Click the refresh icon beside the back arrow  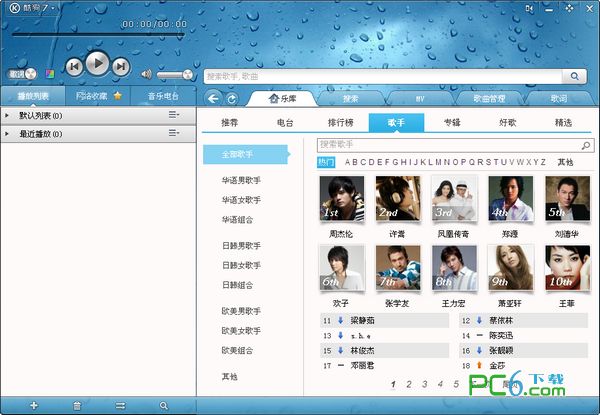[x=231, y=98]
